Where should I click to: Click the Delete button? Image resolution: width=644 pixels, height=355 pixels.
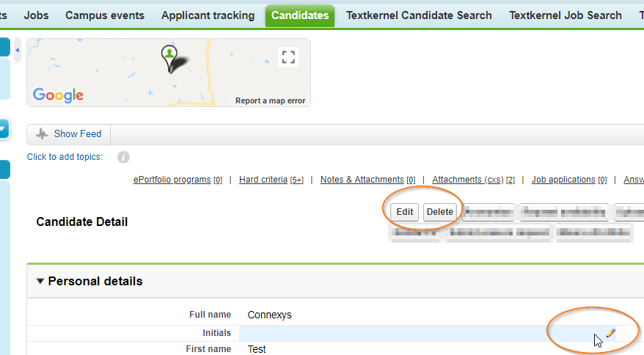[440, 212]
